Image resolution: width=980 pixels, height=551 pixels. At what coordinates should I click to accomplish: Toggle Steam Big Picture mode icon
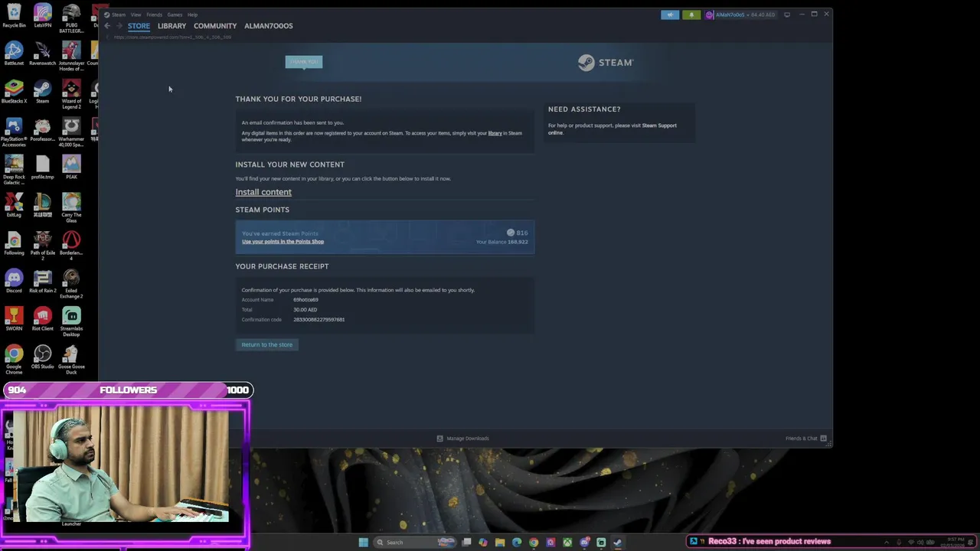[x=786, y=15]
